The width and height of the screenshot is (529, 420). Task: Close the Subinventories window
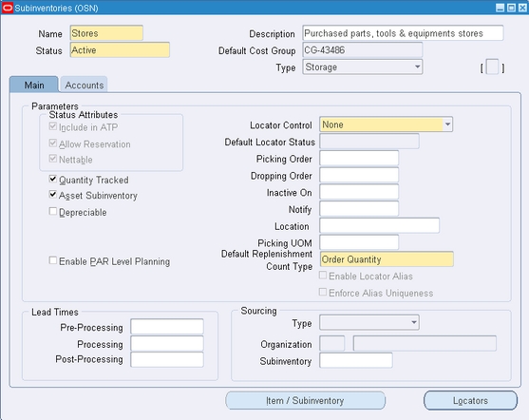click(522, 8)
